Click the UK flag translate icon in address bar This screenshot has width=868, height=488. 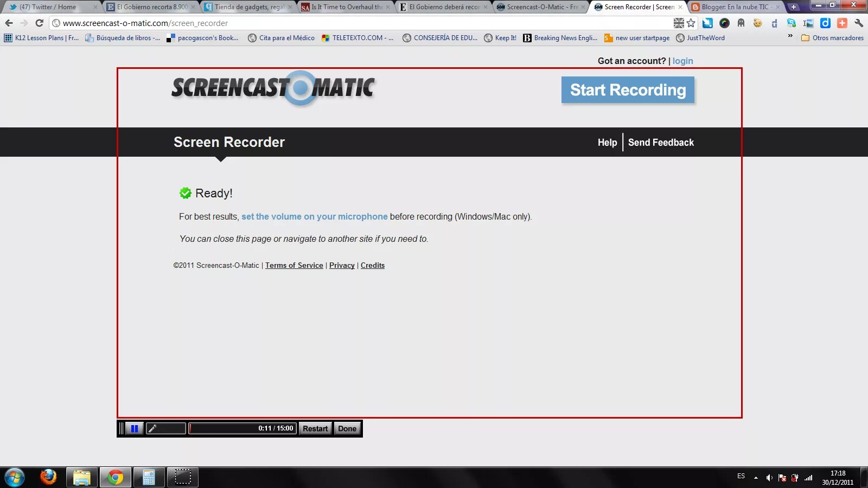[x=679, y=23]
